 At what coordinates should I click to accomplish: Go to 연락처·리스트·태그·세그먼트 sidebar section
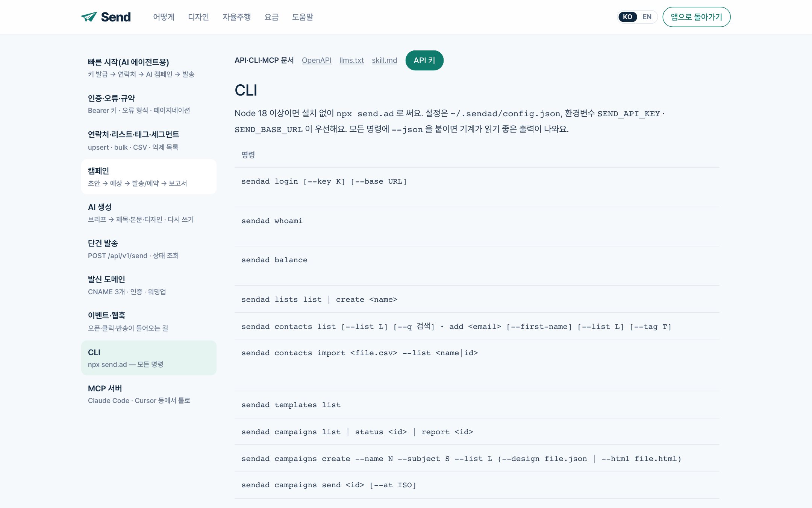[x=149, y=140]
